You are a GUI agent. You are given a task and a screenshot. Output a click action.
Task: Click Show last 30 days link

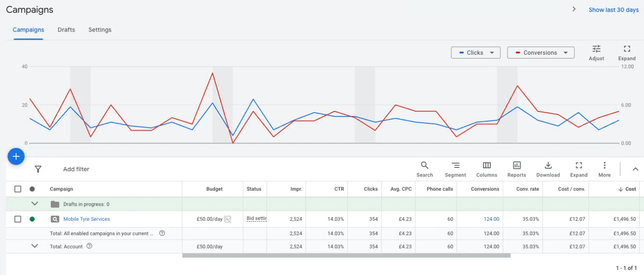click(614, 10)
